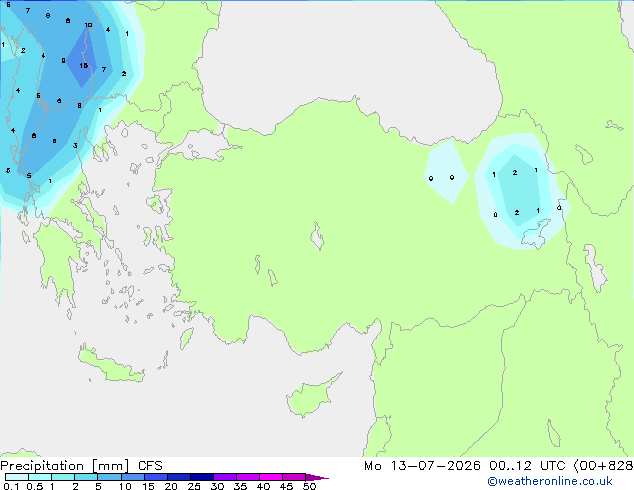Click the legend label '35'
Image resolution: width=634 pixels, height=490 pixels.
[240, 486]
